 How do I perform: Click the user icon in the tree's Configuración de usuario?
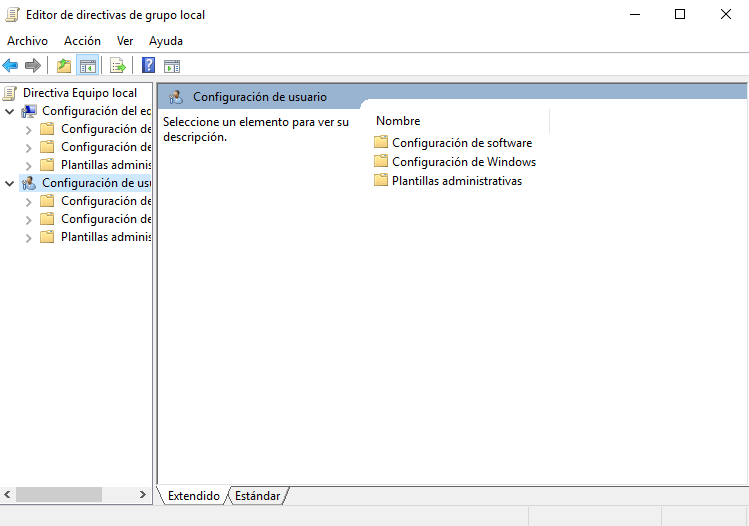(x=29, y=183)
